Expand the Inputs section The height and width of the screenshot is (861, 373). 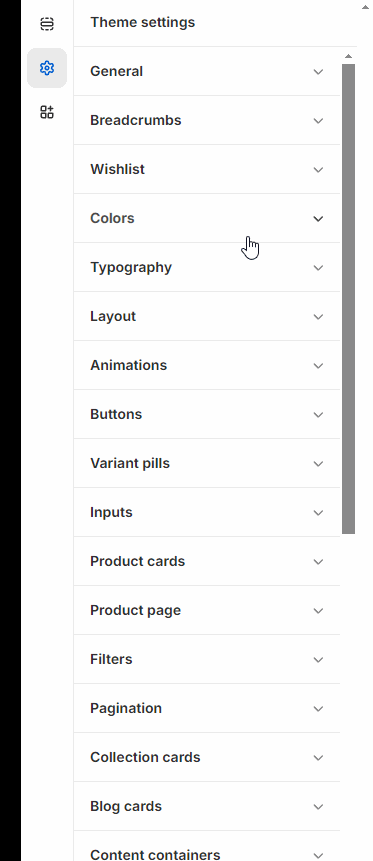coord(207,512)
